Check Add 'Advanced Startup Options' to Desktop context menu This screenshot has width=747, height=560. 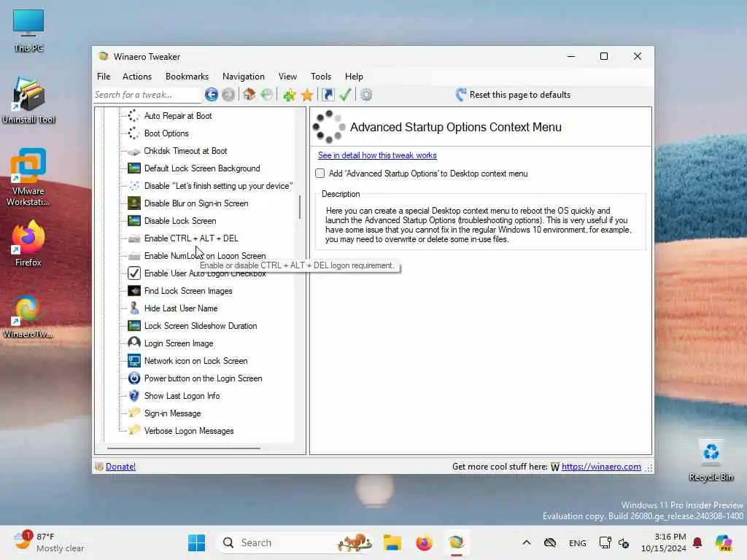[320, 174]
